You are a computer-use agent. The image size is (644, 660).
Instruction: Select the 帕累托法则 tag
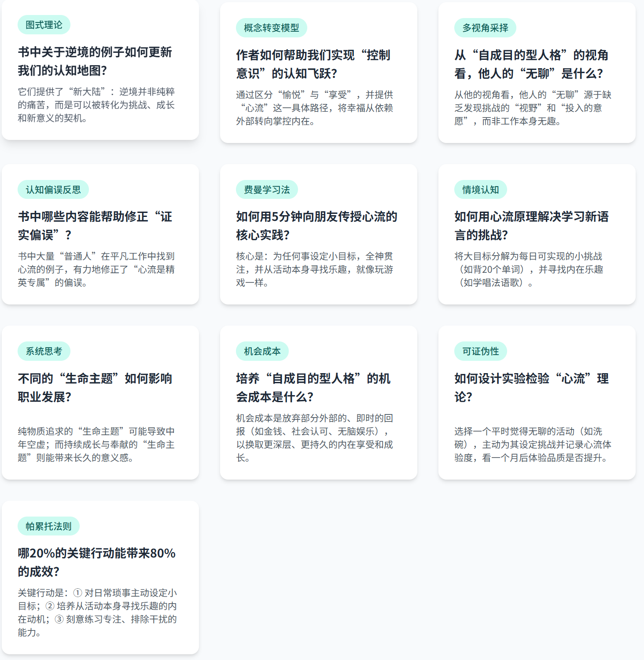tap(48, 526)
